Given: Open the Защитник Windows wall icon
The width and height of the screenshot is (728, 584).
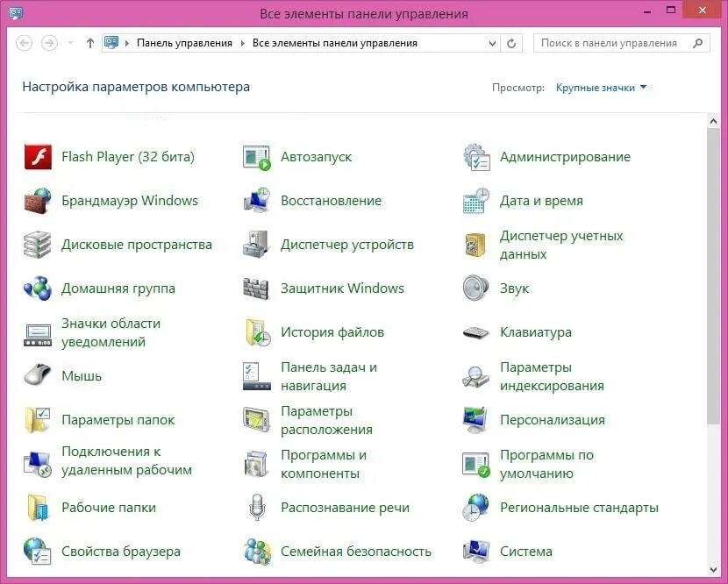Looking at the screenshot, I should tap(256, 288).
